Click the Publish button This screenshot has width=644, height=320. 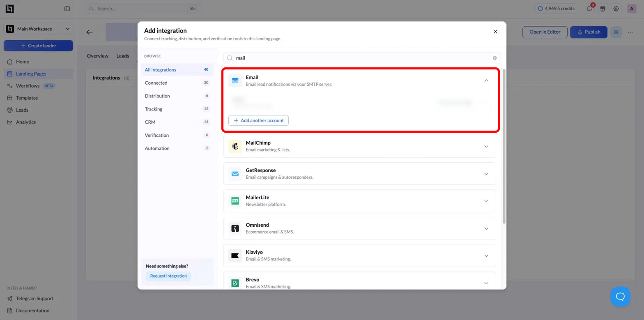pos(589,32)
